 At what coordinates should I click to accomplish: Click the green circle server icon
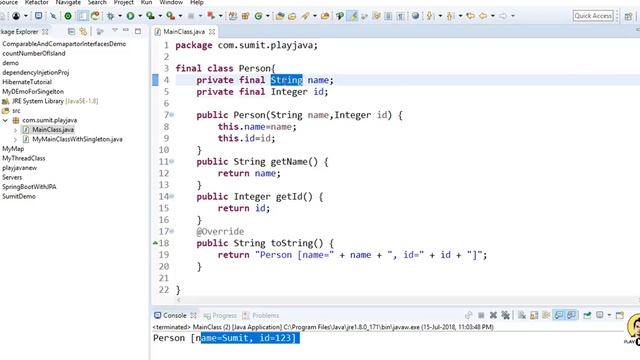(x=68, y=16)
